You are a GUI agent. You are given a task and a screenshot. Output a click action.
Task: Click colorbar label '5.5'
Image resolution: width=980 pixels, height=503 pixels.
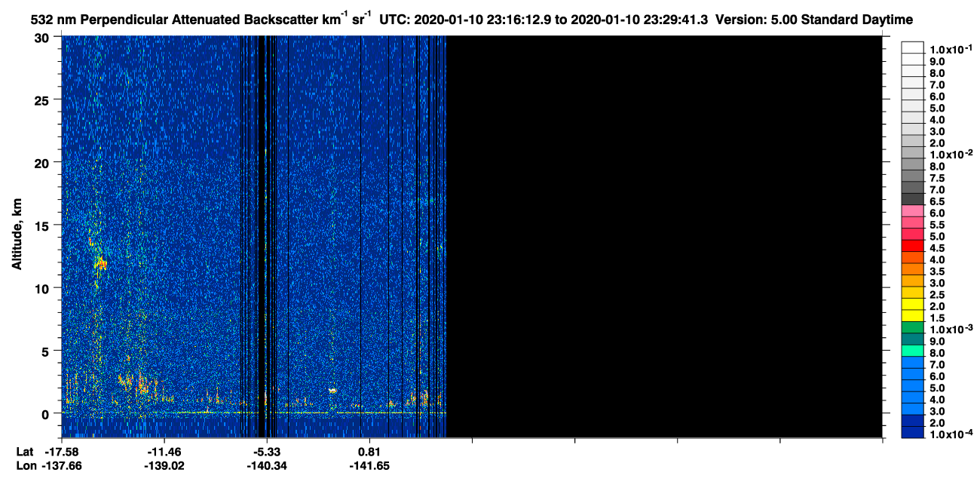(938, 224)
